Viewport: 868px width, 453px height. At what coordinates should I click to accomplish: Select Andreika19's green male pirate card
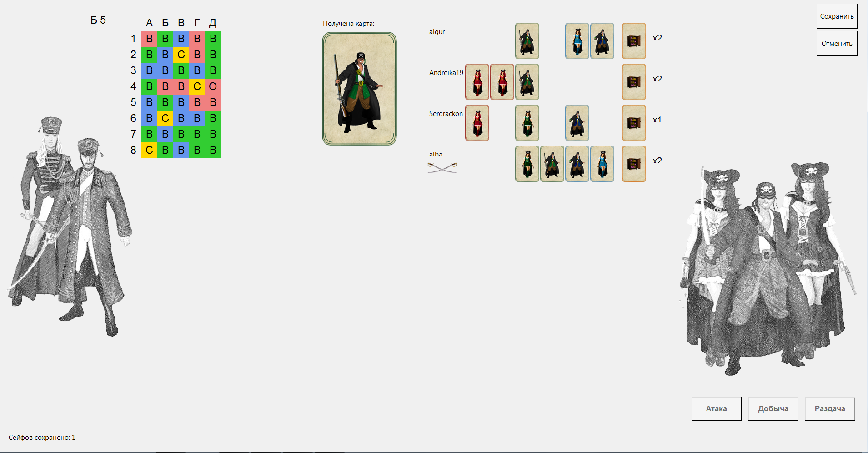coord(527,82)
